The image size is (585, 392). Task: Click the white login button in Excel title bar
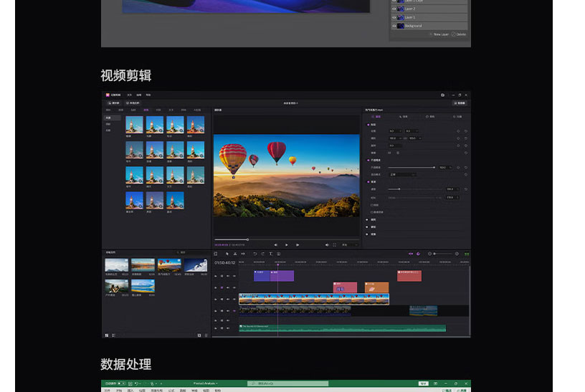tap(423, 383)
